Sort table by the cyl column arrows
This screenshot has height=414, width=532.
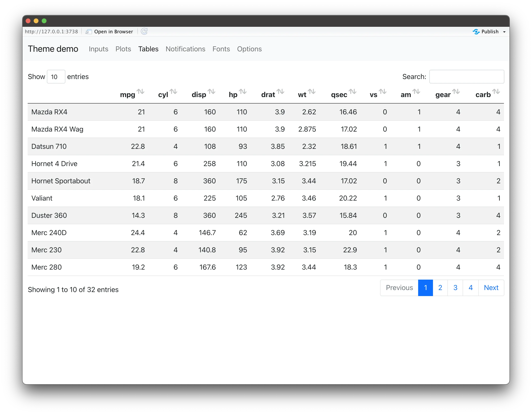(x=173, y=92)
